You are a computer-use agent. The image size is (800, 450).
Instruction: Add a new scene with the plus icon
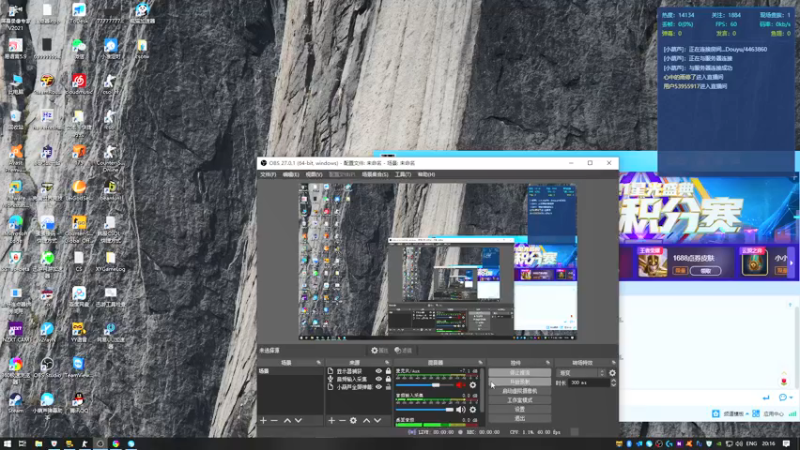(x=263, y=420)
